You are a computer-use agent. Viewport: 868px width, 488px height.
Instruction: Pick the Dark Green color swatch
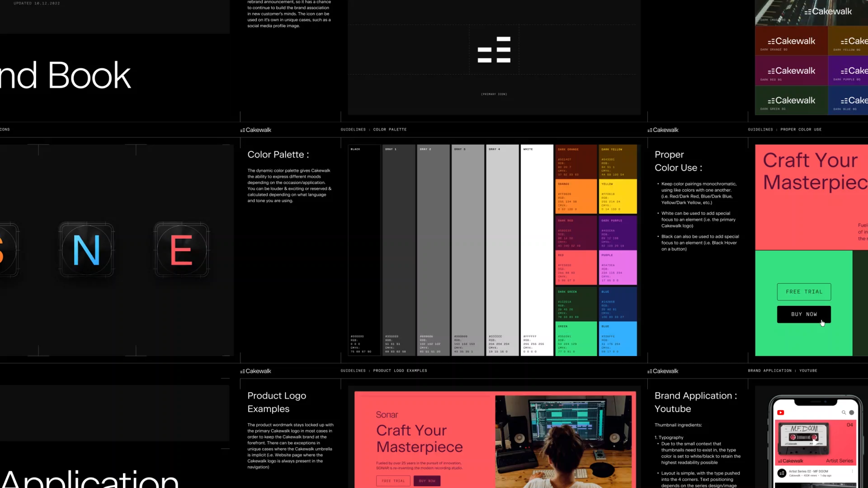(576, 304)
